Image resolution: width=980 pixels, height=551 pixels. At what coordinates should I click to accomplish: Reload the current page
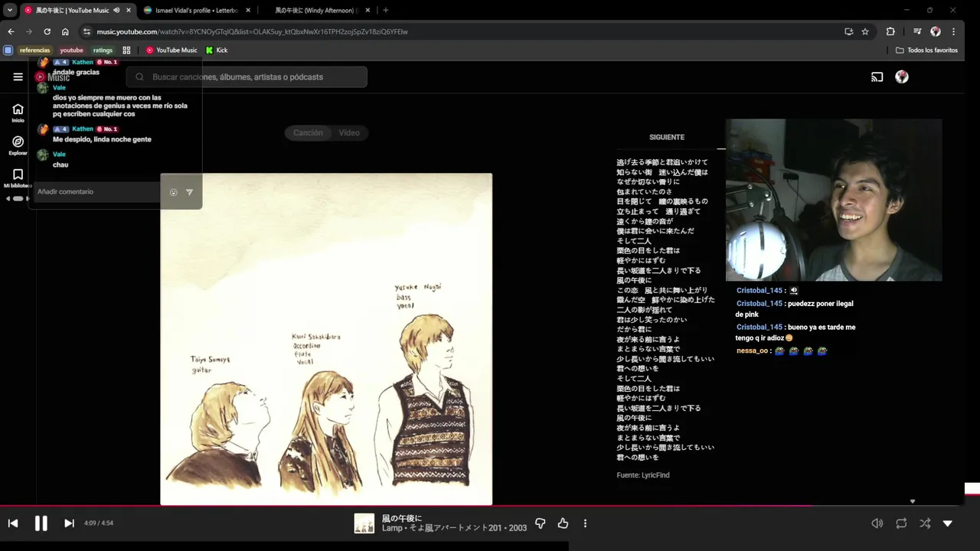[47, 31]
